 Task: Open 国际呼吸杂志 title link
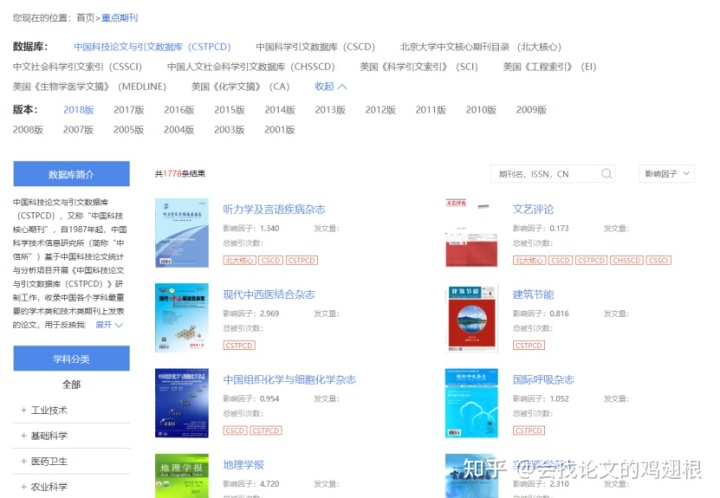point(543,380)
